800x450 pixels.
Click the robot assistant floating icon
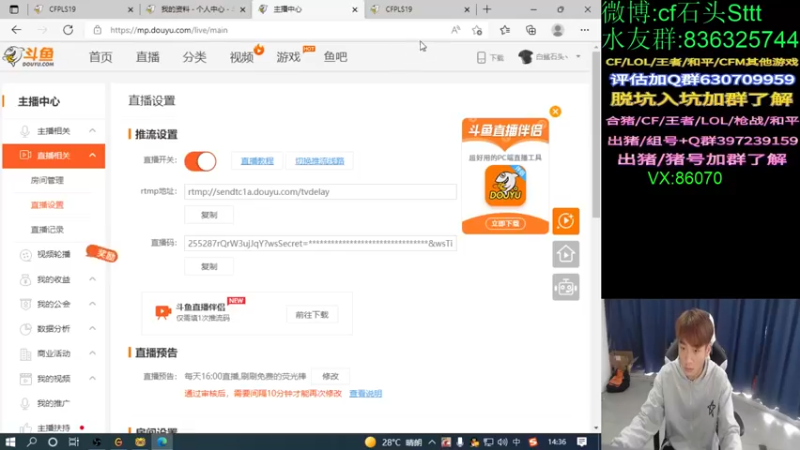click(566, 287)
